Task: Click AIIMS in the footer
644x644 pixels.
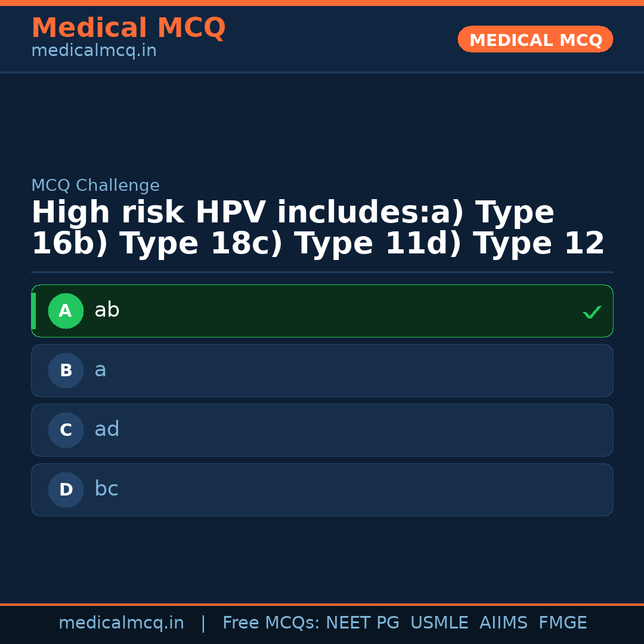Action: [x=503, y=623]
